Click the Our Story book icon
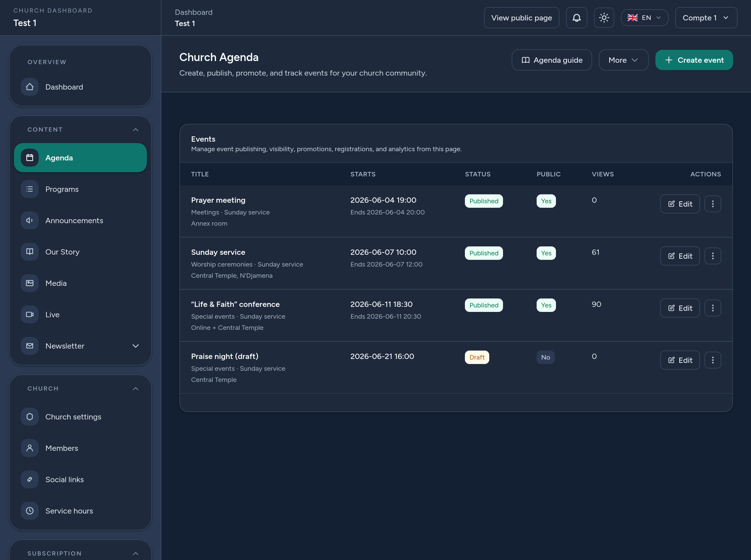Viewport: 751px width, 560px height. (x=30, y=252)
